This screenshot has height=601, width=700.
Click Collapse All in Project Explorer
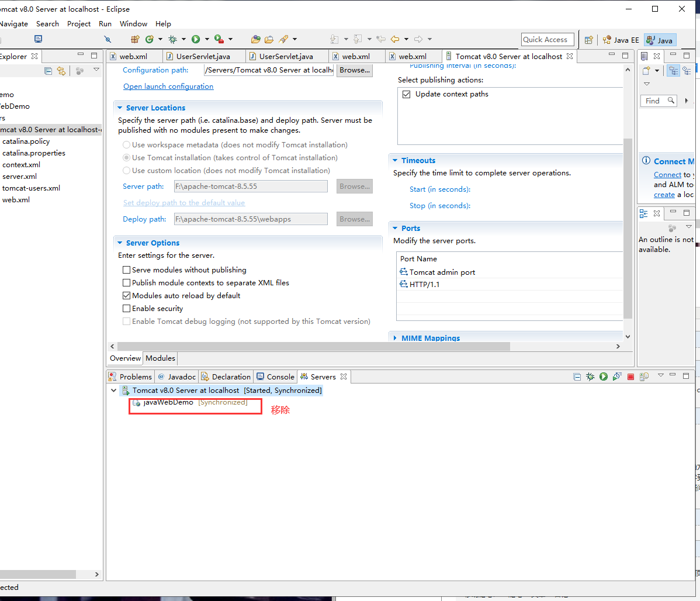coord(48,71)
